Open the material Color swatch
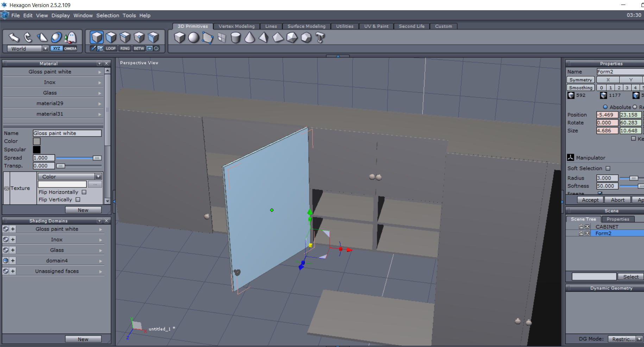Screen dimensions: 644x347 point(37,141)
